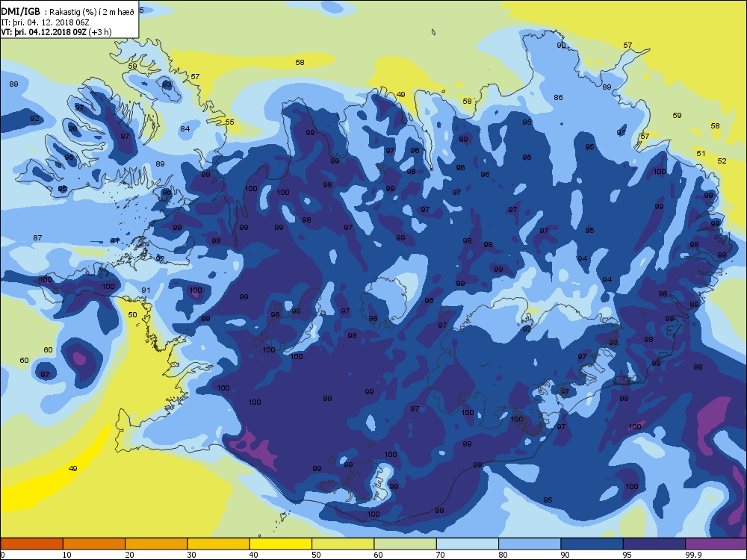Select the medium blue 80–90 legend swatch

point(530,544)
